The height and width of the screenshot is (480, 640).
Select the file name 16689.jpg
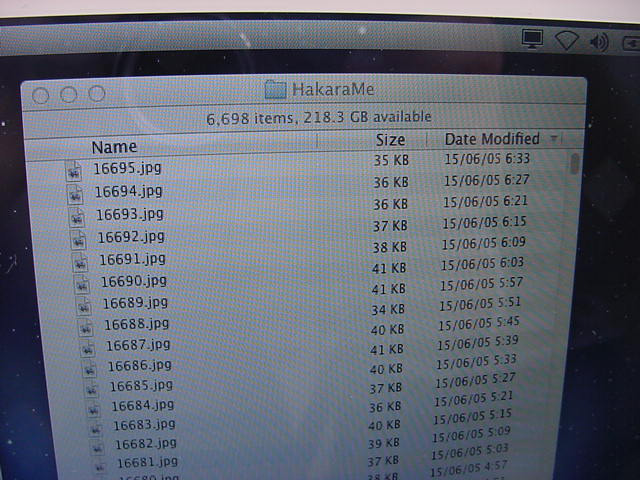[x=136, y=302]
